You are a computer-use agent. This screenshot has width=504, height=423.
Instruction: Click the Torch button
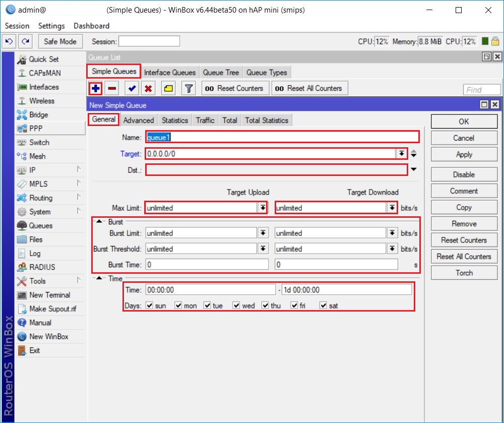point(463,272)
